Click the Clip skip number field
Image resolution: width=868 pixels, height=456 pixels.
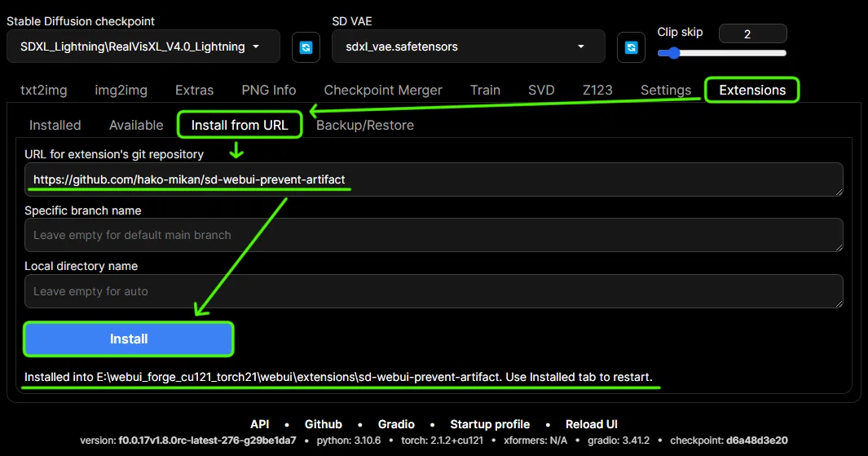tap(752, 33)
